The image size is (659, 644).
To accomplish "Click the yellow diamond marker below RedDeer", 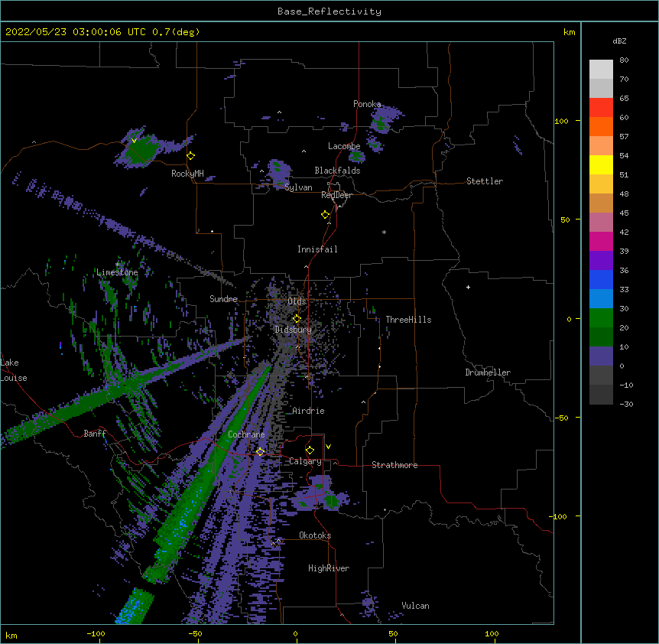I will (326, 215).
